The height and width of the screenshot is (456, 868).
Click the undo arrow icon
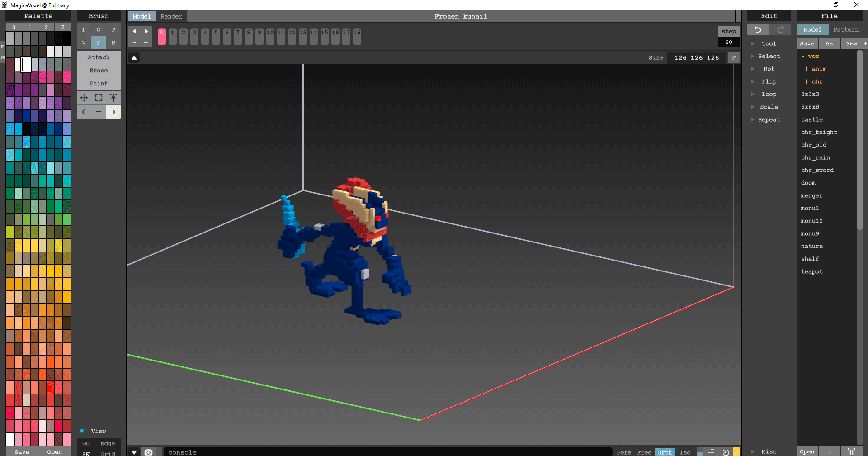758,29
